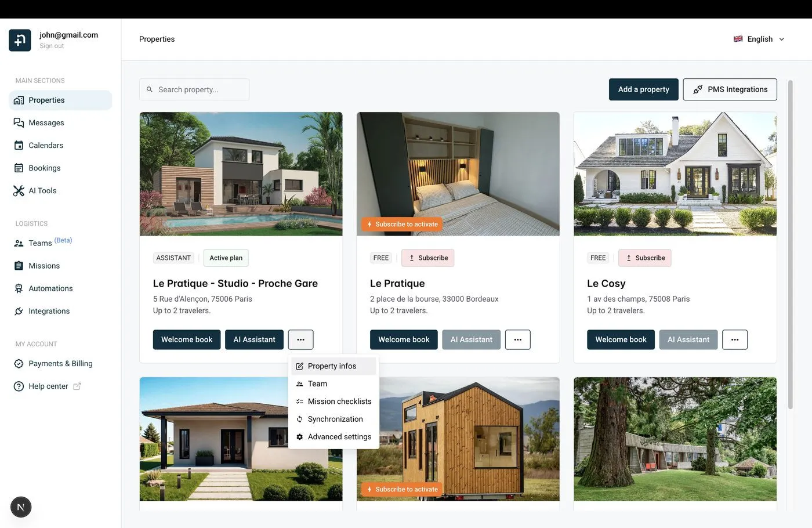Screen dimensions: 812x528
Task: Click the round N badge at bottom-left
Action: (x=21, y=507)
